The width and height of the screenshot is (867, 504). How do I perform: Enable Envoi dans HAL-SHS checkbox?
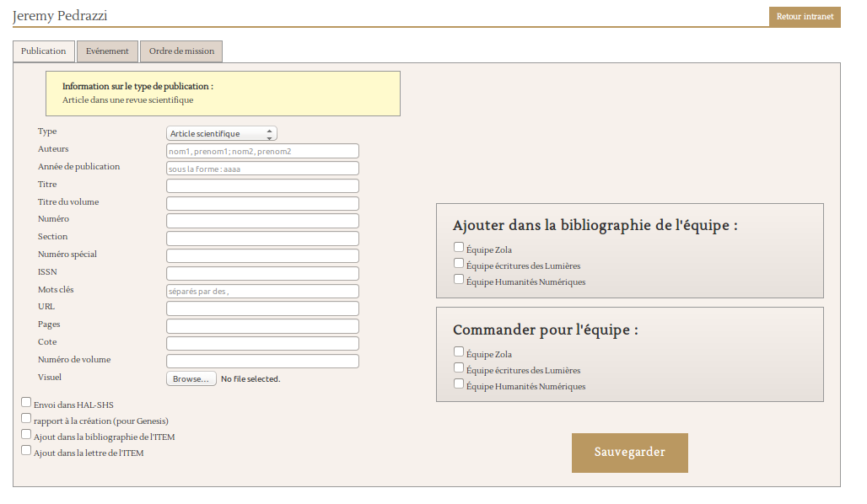click(x=26, y=403)
